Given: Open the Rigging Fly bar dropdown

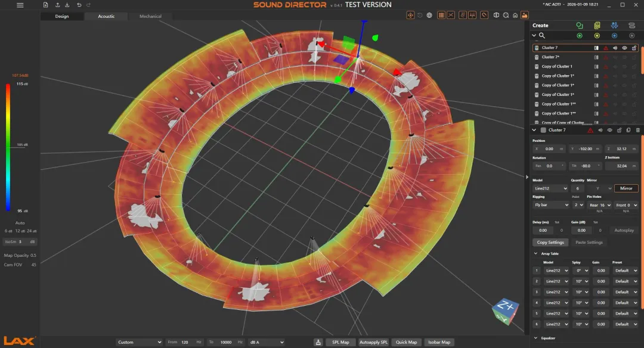Looking at the screenshot, I should click(551, 205).
